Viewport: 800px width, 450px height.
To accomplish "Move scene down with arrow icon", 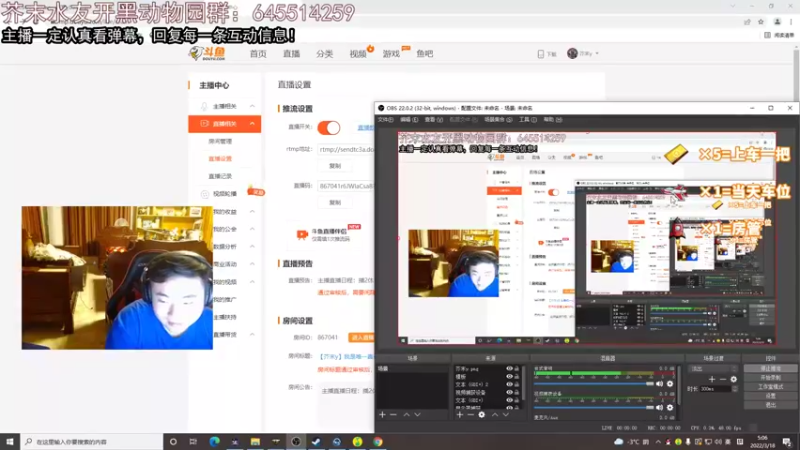I will [x=417, y=415].
